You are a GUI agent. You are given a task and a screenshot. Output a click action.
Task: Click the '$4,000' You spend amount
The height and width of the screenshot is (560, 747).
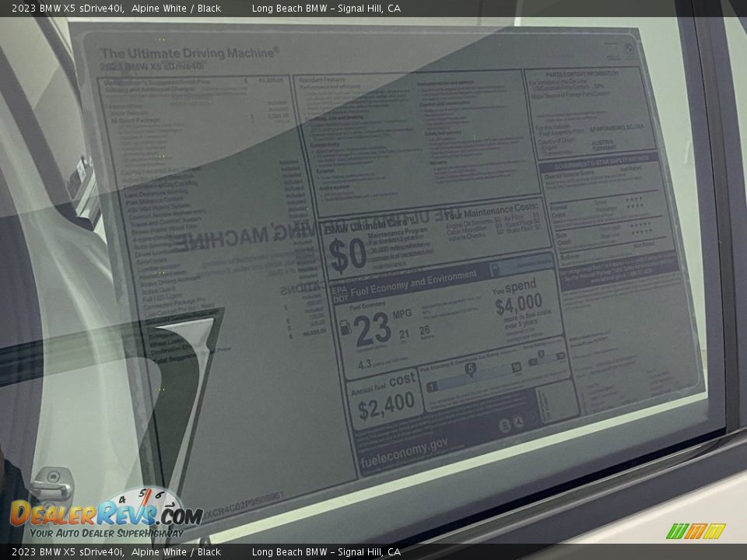pyautogui.click(x=518, y=303)
